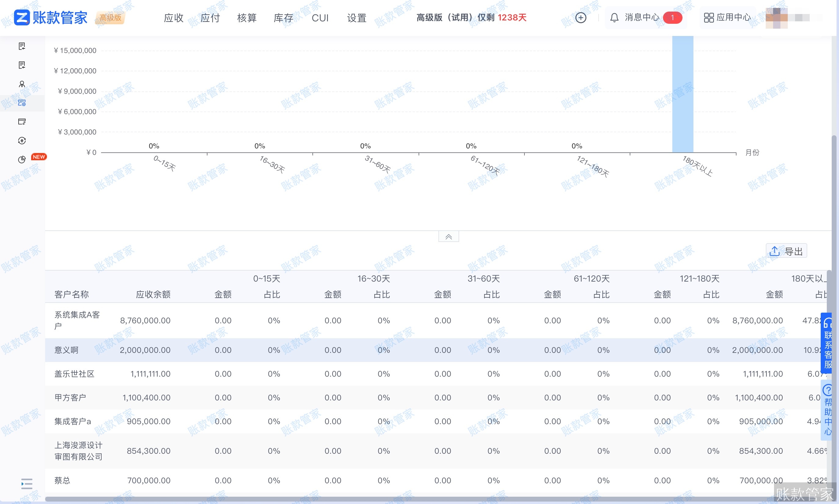The height and width of the screenshot is (504, 839).
Task: Open the 应收 menu
Action: point(173,18)
